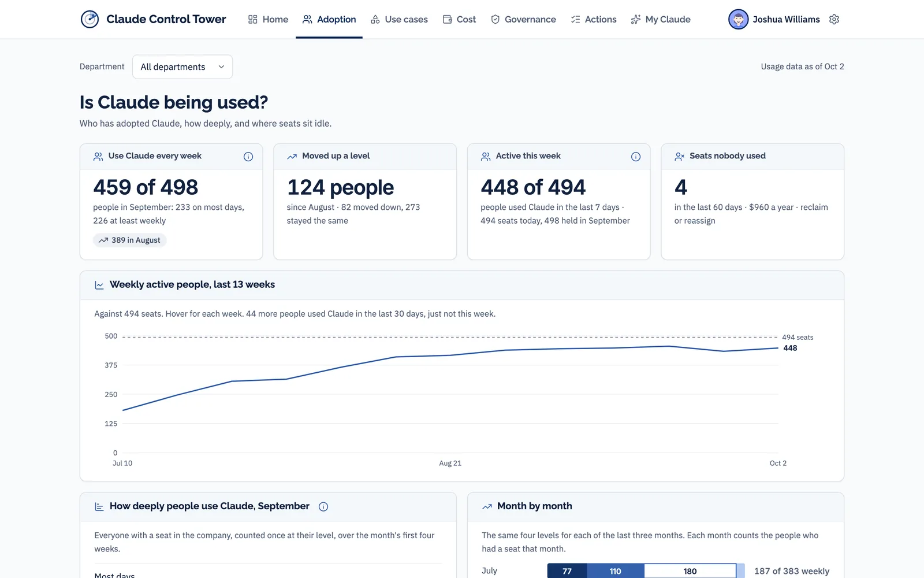This screenshot has width=924, height=578.
Task: Click Joshua Williams avatar picture
Action: click(x=738, y=19)
